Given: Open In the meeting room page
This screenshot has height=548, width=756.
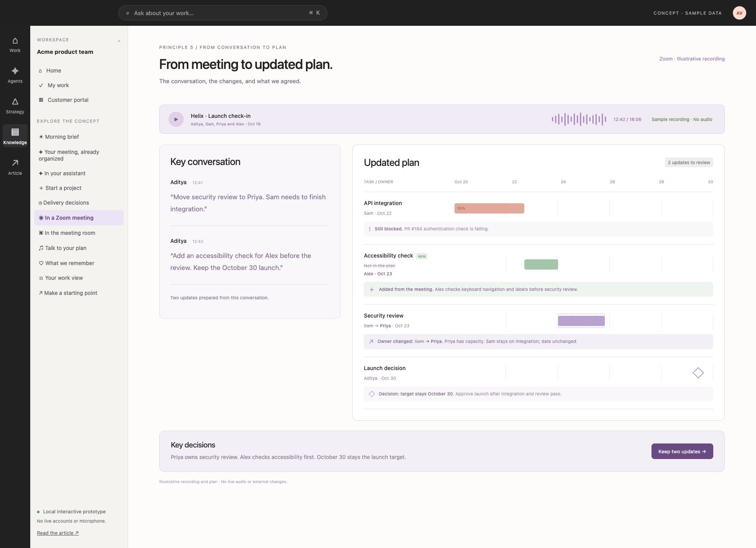Looking at the screenshot, I should (79, 233).
